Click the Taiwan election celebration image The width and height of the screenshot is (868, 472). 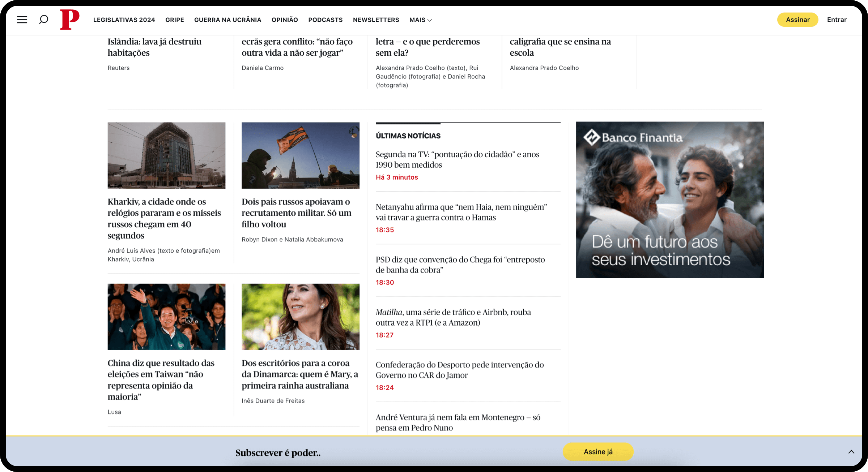point(166,317)
